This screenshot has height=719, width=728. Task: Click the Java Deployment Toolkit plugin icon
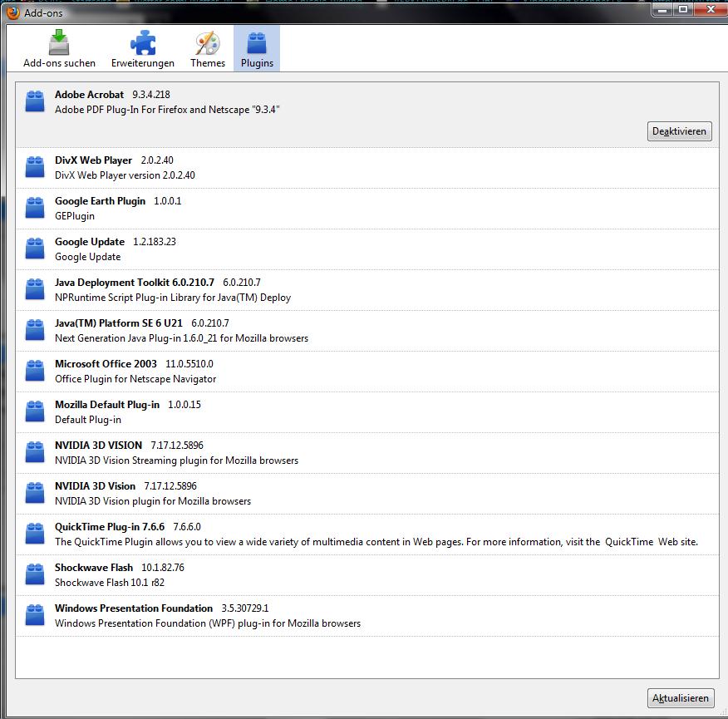click(35, 289)
